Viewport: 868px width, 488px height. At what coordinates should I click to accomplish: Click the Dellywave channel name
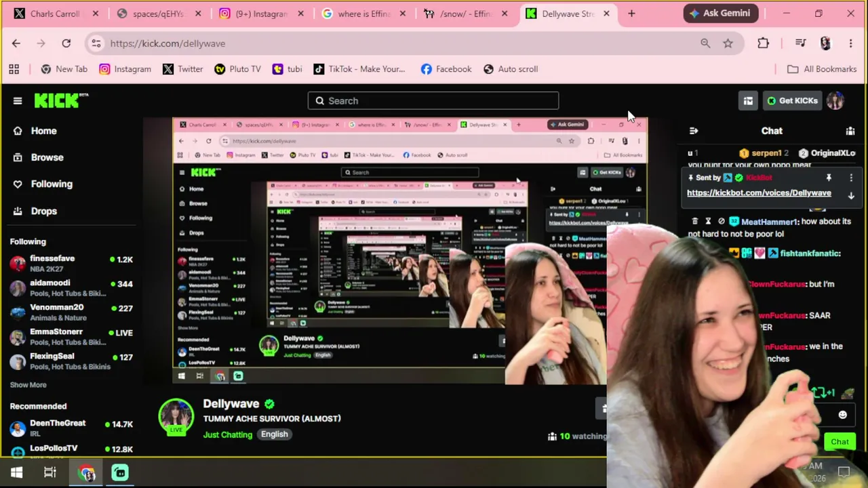pyautogui.click(x=231, y=404)
